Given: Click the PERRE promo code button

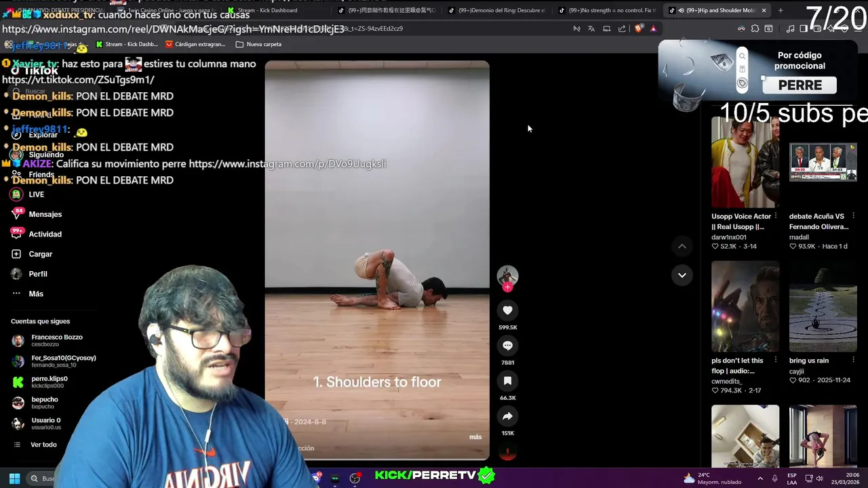Looking at the screenshot, I should 800,85.
